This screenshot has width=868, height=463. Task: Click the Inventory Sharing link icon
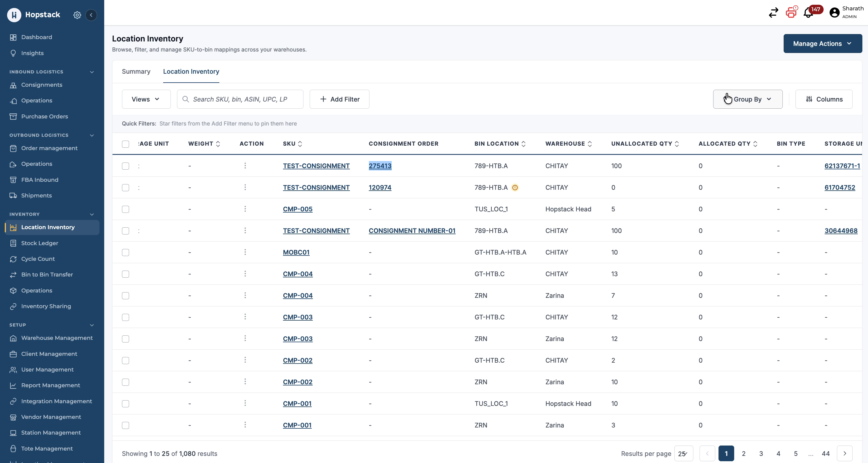point(13,306)
